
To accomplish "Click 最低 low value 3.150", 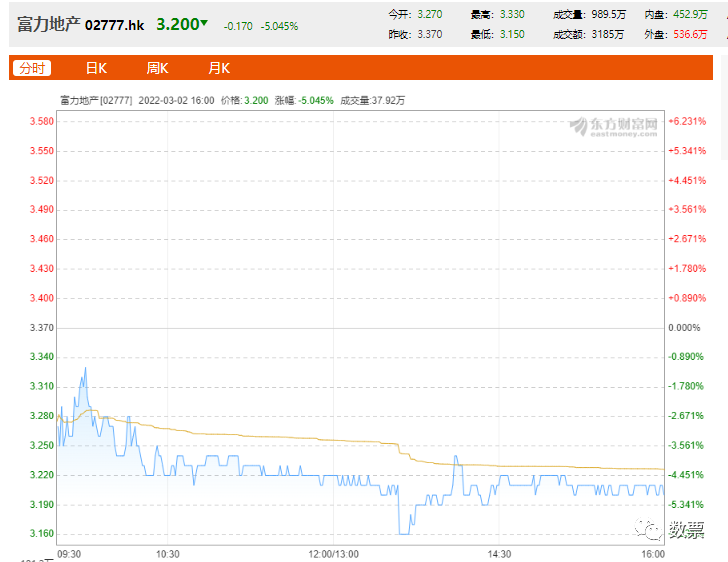I will [x=512, y=34].
